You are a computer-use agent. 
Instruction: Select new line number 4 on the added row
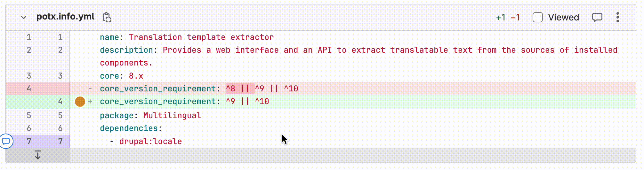pyautogui.click(x=60, y=102)
